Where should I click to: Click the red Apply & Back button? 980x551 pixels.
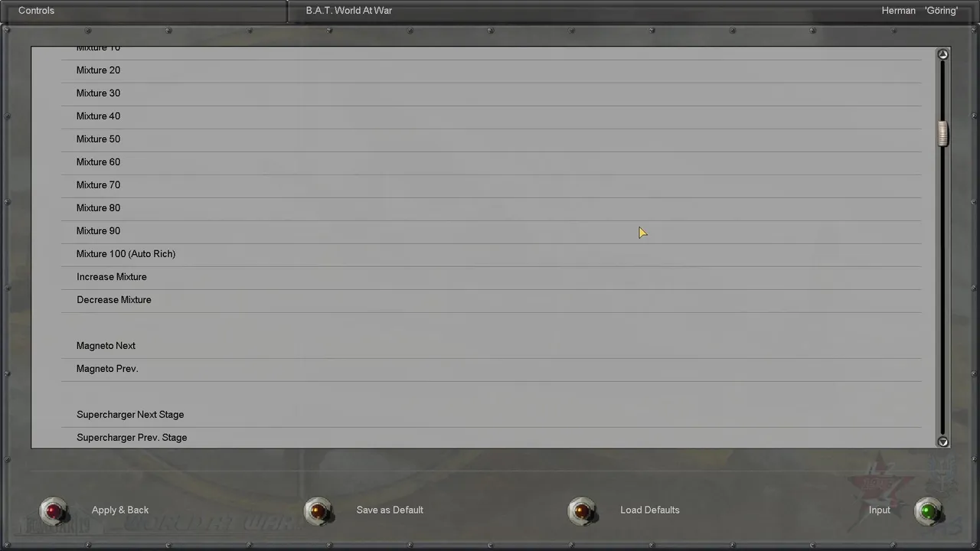(x=54, y=510)
